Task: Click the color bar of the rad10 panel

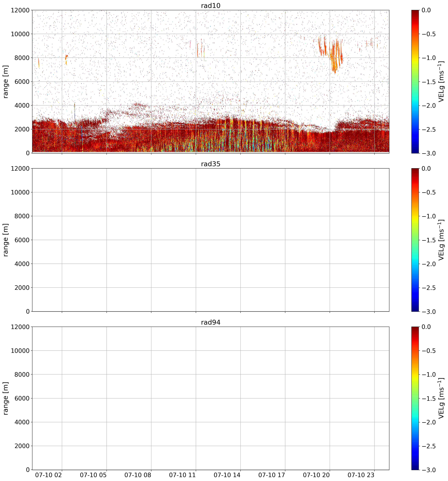Action: coord(415,81)
